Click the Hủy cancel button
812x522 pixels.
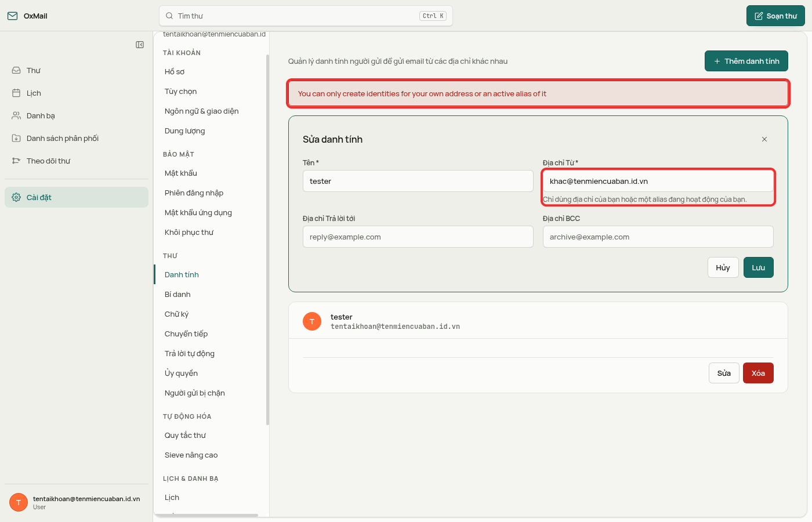(x=723, y=267)
